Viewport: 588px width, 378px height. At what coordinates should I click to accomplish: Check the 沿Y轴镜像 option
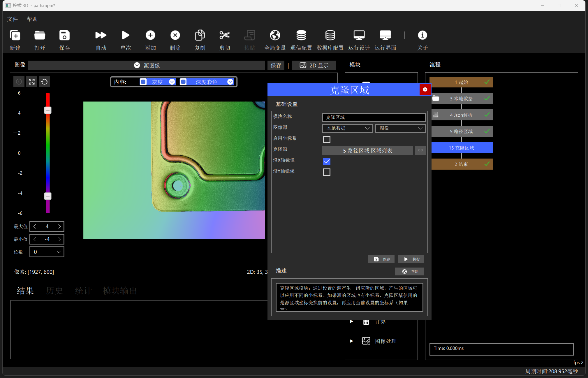tap(327, 172)
